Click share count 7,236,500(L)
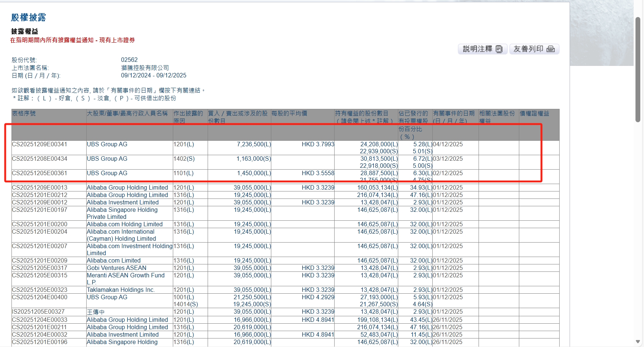Screen dimensions: 644x347 tap(254, 144)
